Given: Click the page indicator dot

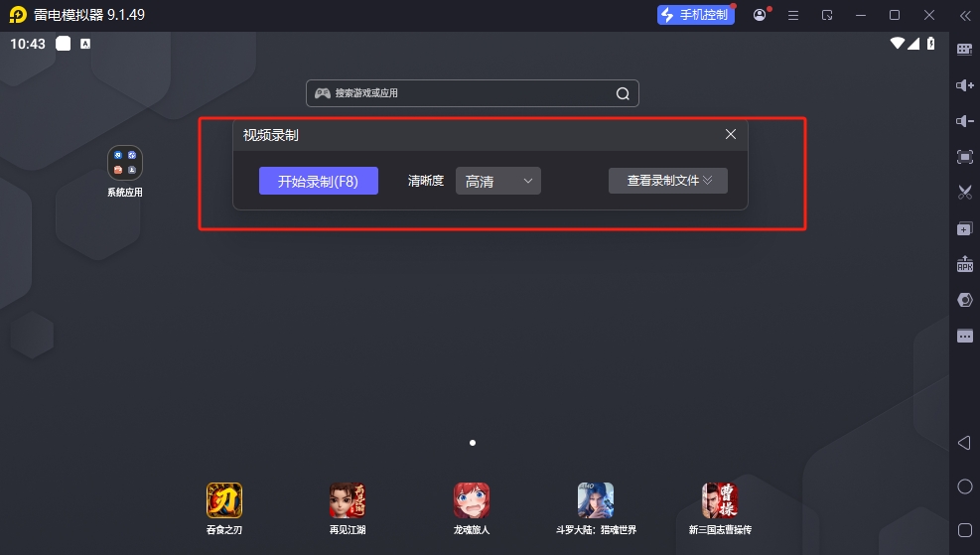Looking at the screenshot, I should click(473, 443).
